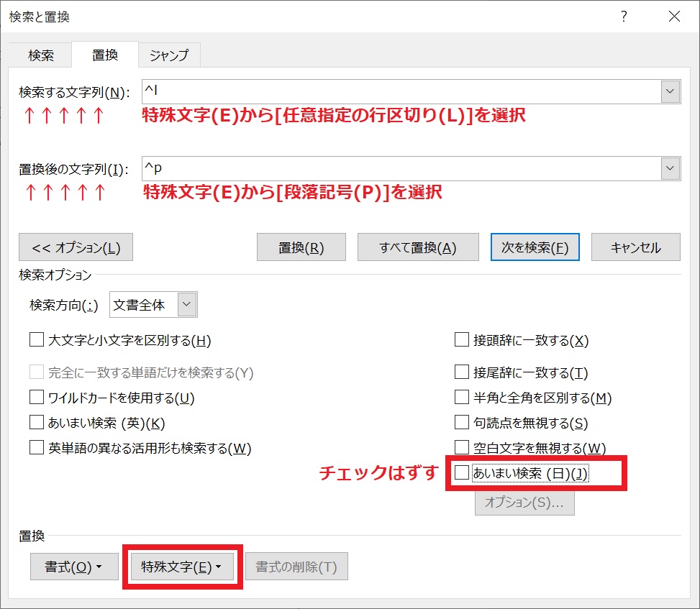Image resolution: width=700 pixels, height=609 pixels.
Task: Click the 検索する文字列 input field
Action: pyautogui.click(x=401, y=91)
